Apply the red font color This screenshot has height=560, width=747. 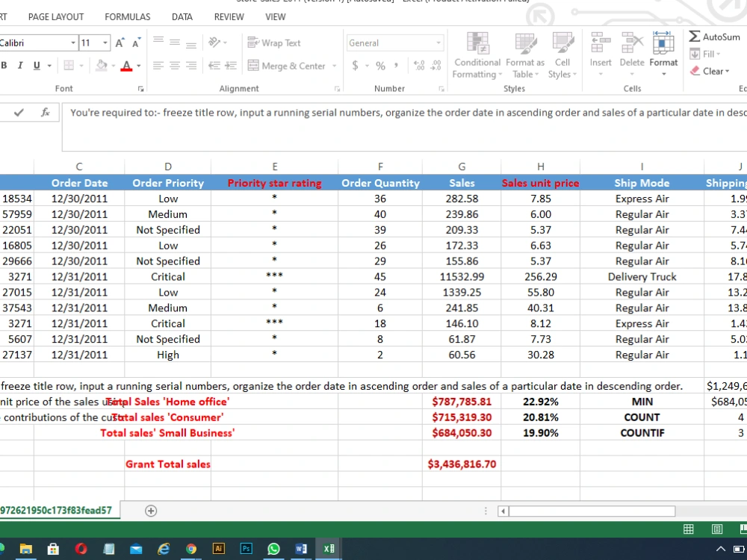point(126,66)
